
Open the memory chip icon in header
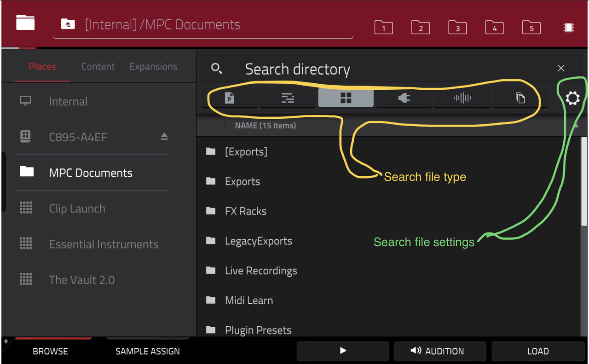click(569, 28)
